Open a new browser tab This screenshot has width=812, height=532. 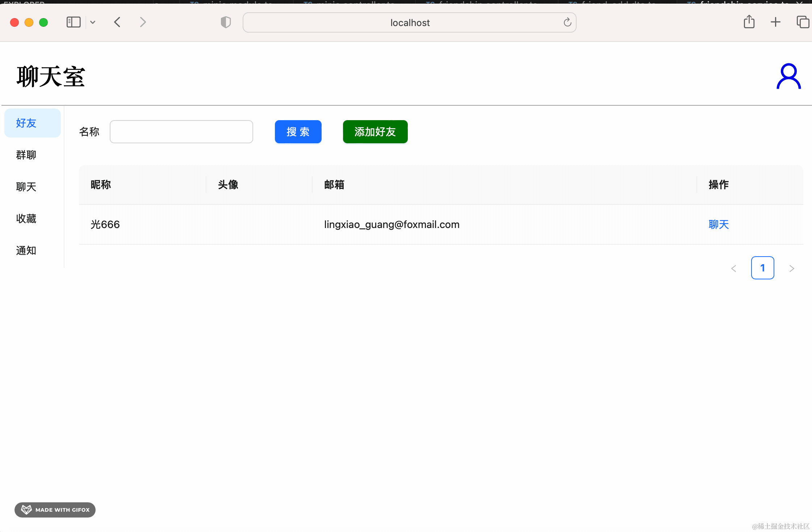[775, 22]
